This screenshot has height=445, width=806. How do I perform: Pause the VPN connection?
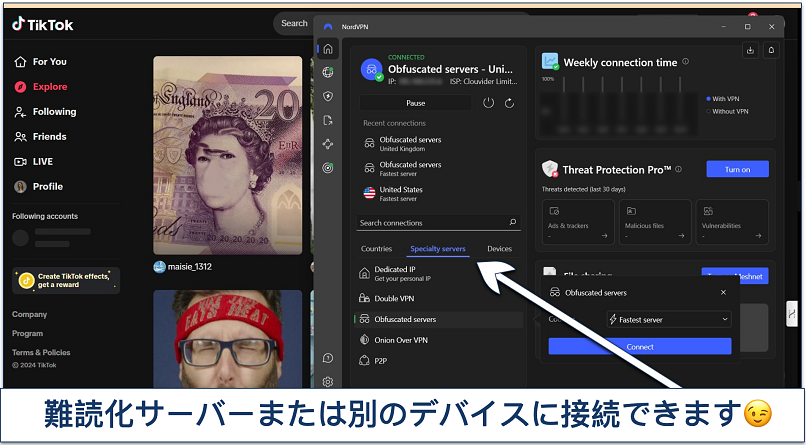pyautogui.click(x=415, y=103)
